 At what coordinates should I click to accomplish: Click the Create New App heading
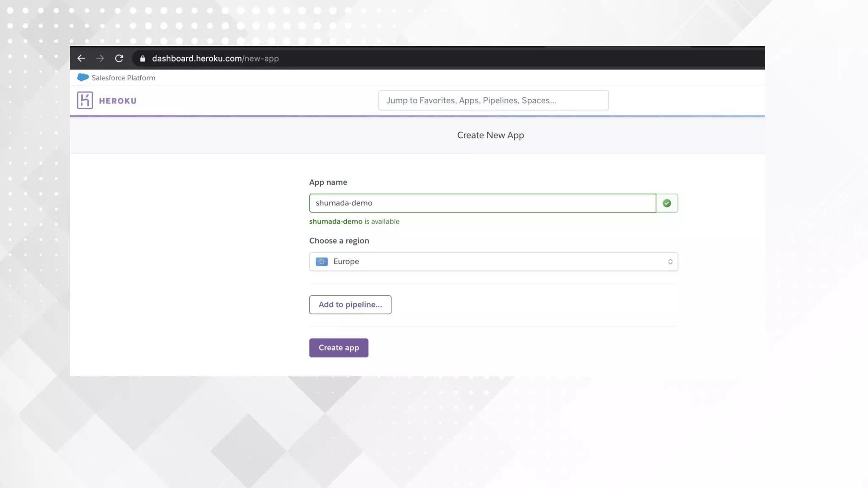pyautogui.click(x=490, y=135)
